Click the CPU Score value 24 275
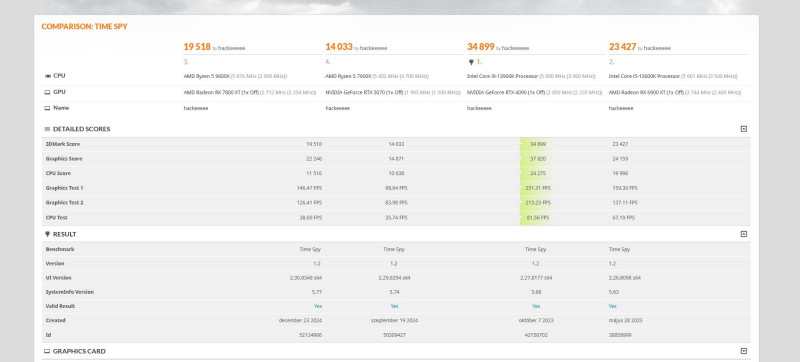Image resolution: width=800 pixels, height=362 pixels. (538, 173)
